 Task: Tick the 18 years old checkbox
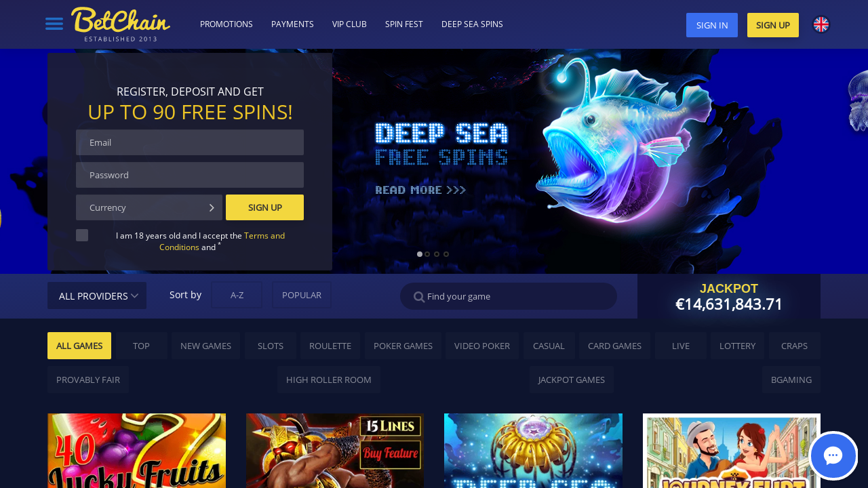pyautogui.click(x=82, y=235)
